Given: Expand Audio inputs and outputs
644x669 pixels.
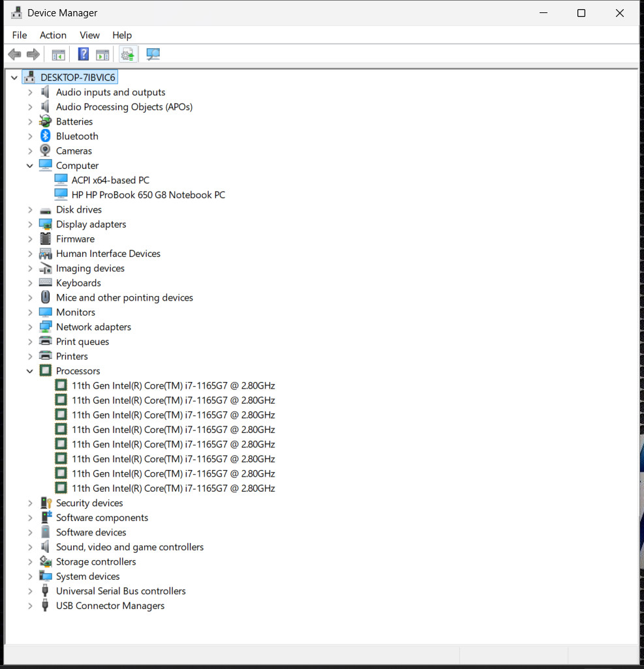Looking at the screenshot, I should click(30, 92).
